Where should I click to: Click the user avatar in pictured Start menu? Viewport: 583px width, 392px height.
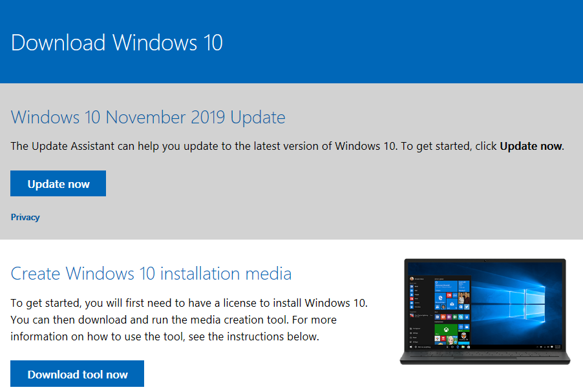tap(412, 279)
